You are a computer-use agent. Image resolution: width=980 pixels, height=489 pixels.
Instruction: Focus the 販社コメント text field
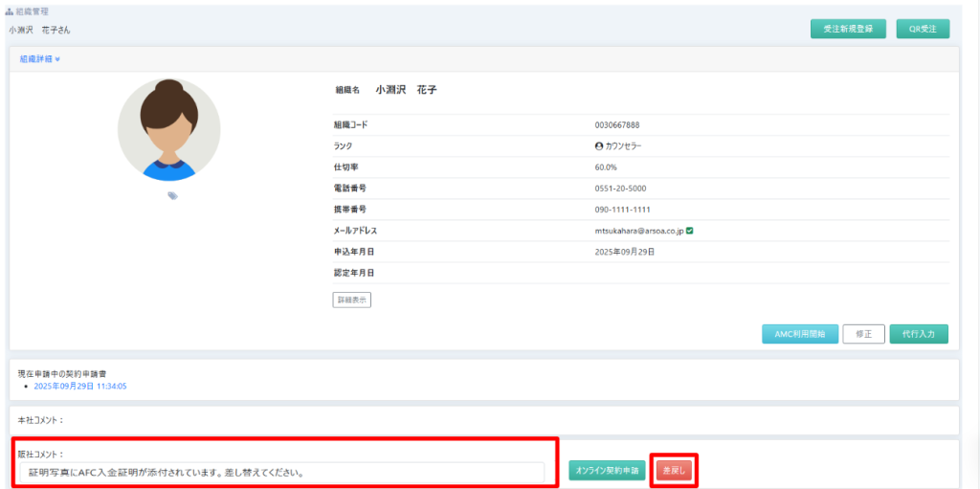(282, 472)
